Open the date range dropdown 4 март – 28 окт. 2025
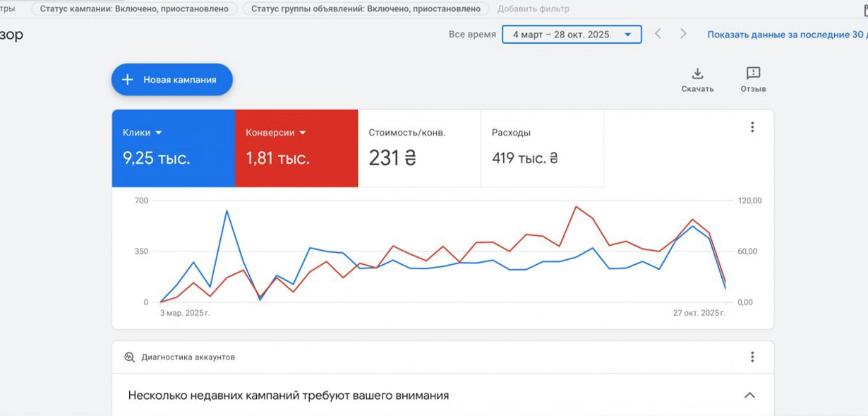868x416 pixels. (572, 35)
